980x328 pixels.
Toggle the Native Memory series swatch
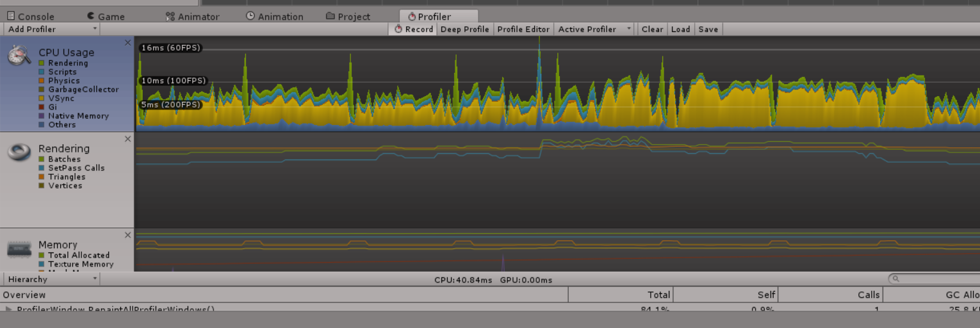(x=42, y=116)
